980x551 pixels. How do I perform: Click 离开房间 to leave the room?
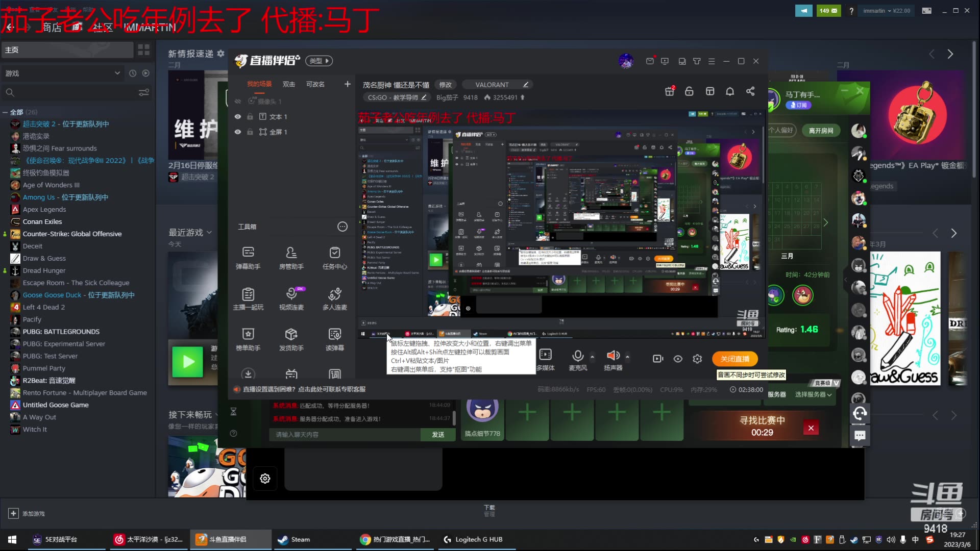[x=821, y=131]
